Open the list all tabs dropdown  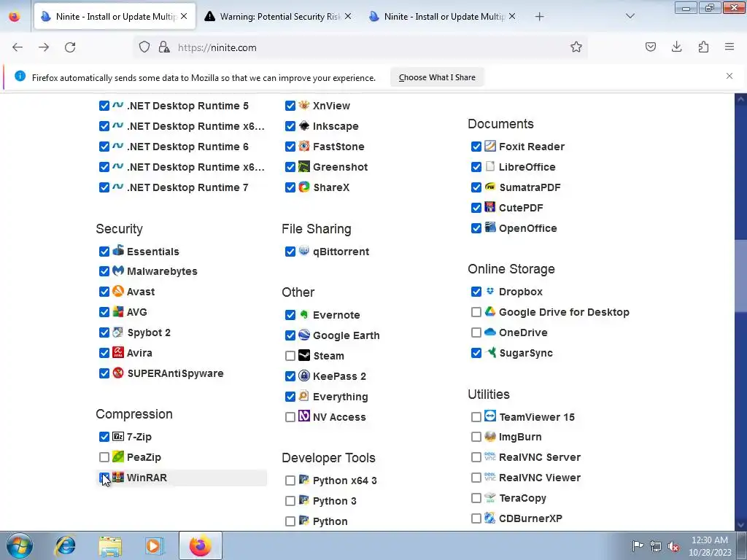(630, 16)
